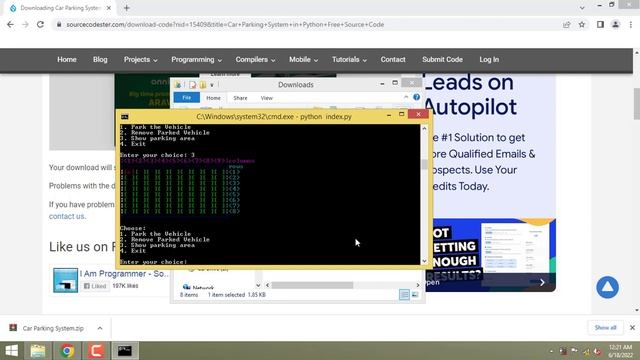Screen dimensions: 640x360
Task: Open the red Camtasia taskbar icon
Action: pos(96,351)
